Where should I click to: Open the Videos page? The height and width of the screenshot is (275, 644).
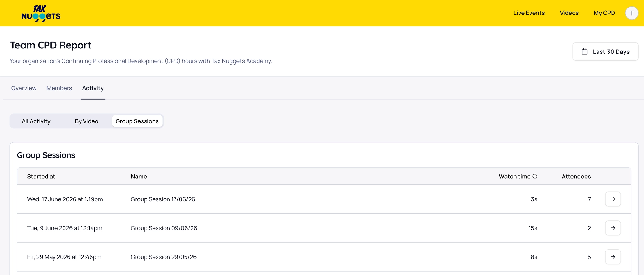(569, 13)
